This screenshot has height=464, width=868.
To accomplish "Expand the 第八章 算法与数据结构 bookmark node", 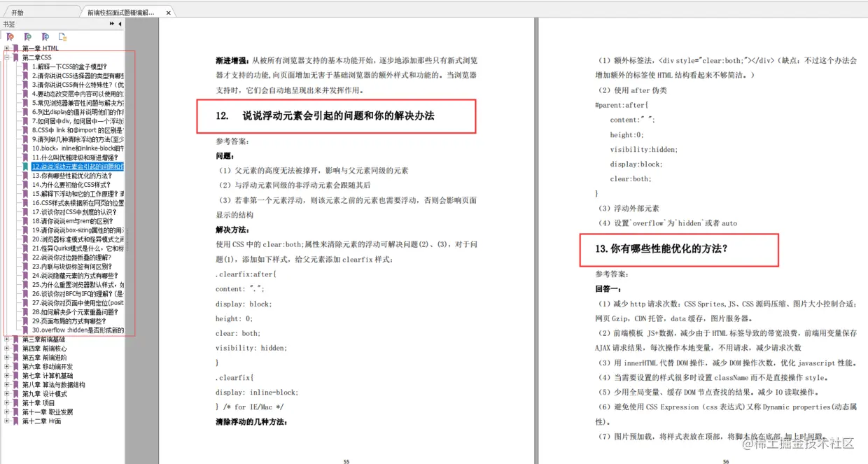I will (7, 384).
